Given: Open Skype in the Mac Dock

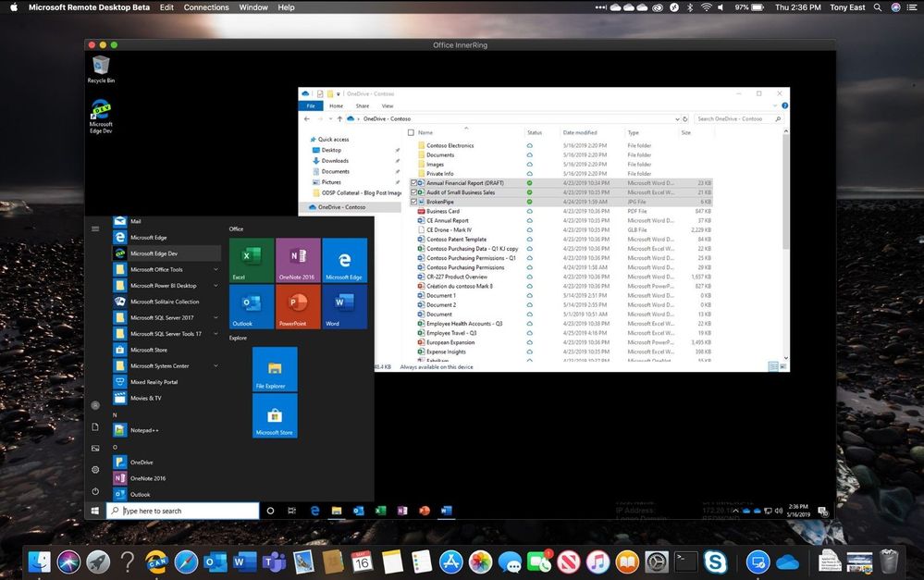Looking at the screenshot, I should (715, 561).
